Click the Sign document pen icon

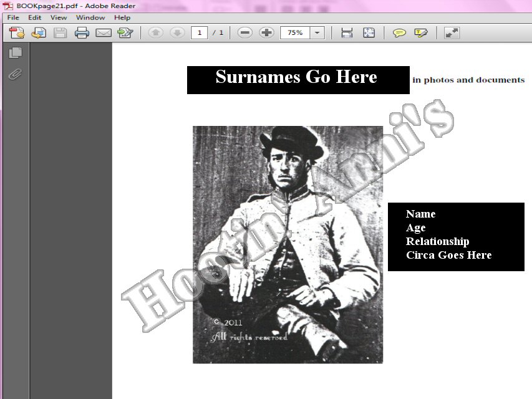click(125, 33)
